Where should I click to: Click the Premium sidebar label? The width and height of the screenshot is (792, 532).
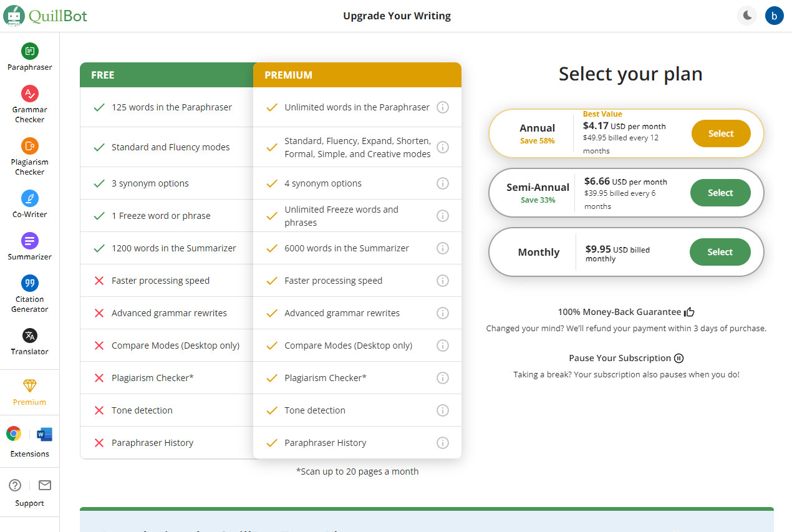click(x=29, y=402)
